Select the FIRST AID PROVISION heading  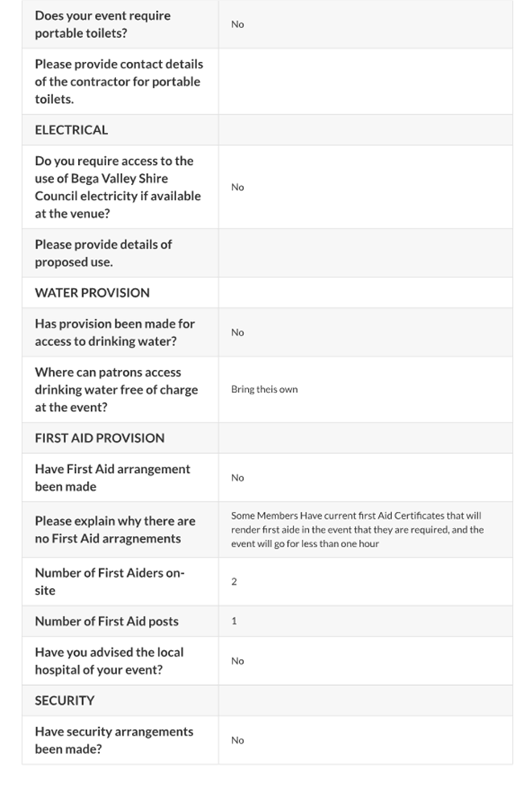(99, 438)
